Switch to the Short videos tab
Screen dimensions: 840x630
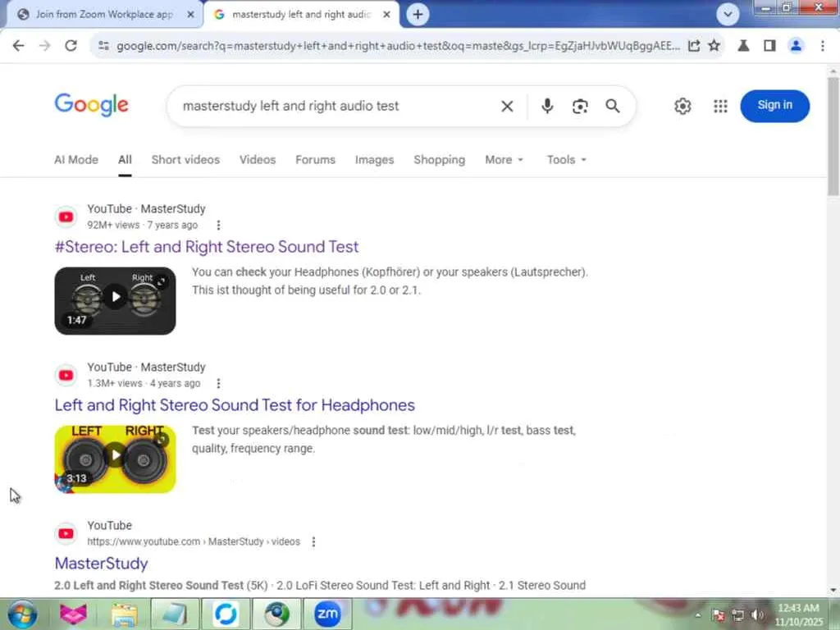coord(185,160)
